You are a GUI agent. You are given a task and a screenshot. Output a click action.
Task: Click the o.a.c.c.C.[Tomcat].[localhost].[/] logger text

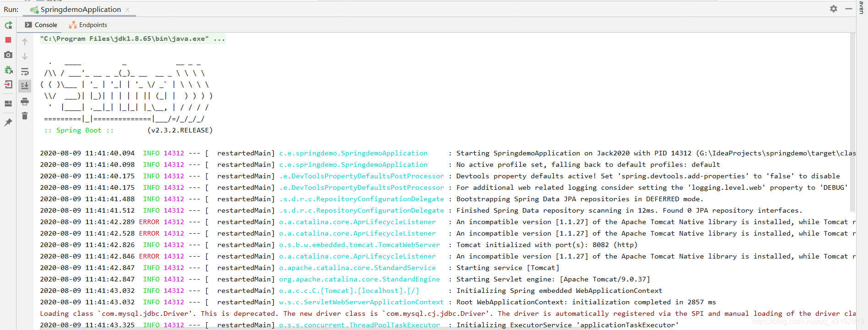click(349, 291)
